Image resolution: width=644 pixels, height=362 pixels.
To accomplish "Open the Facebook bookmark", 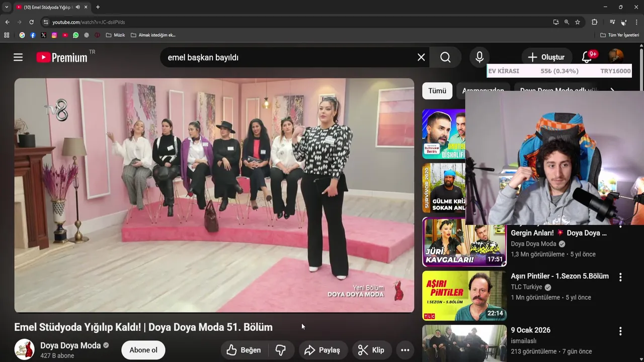I will pos(33,35).
